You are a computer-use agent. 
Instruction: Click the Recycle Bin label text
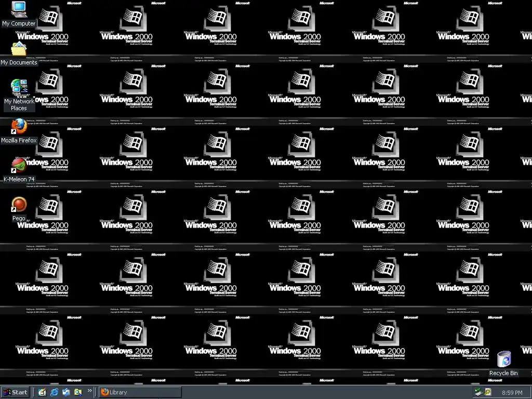[x=503, y=373]
